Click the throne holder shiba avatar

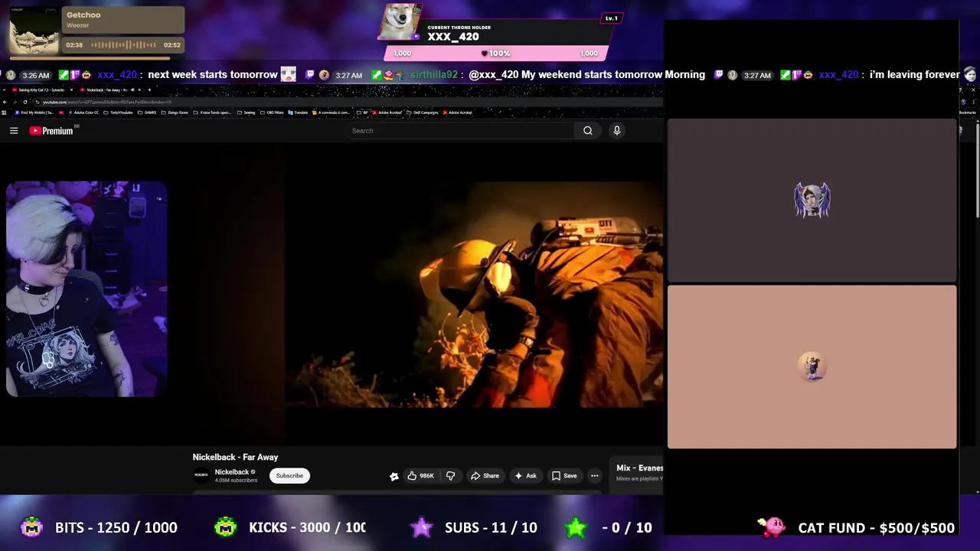[x=400, y=22]
